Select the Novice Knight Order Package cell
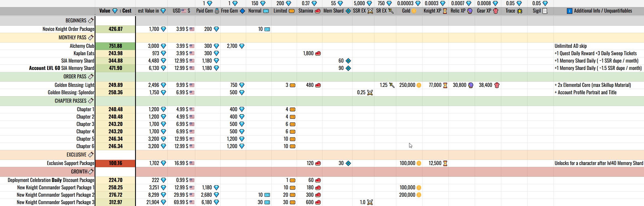 tap(68, 29)
